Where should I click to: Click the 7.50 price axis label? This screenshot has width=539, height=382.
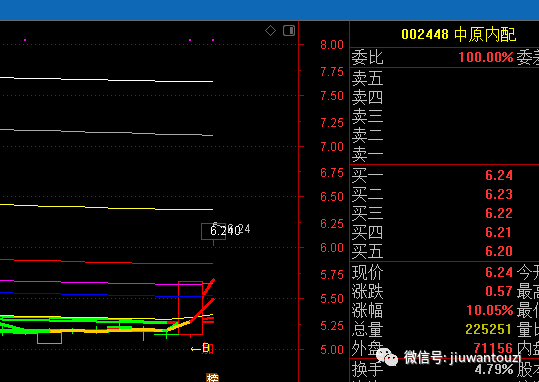coord(332,96)
